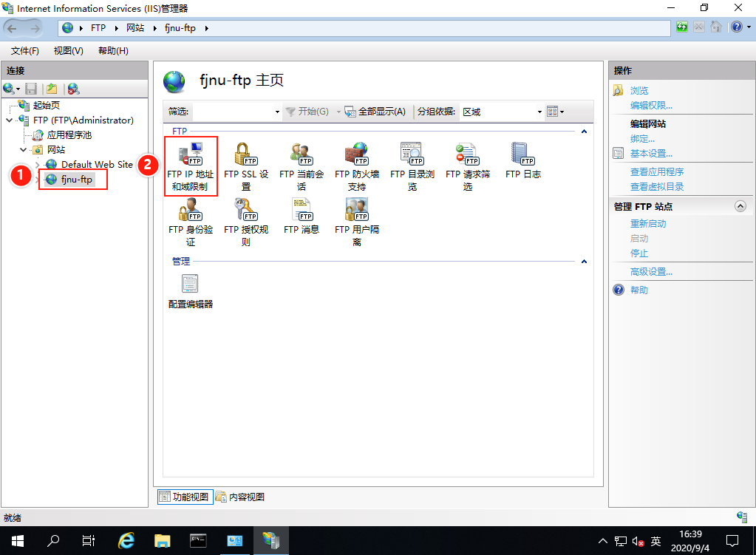Click 全部显示(A) button

(375, 112)
